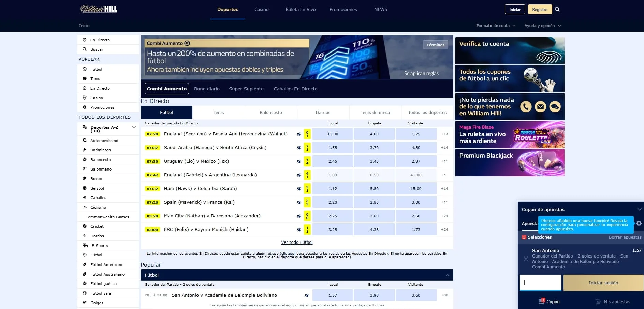The width and height of the screenshot is (644, 309).
Task: Click the Iniciar login button
Action: click(515, 10)
